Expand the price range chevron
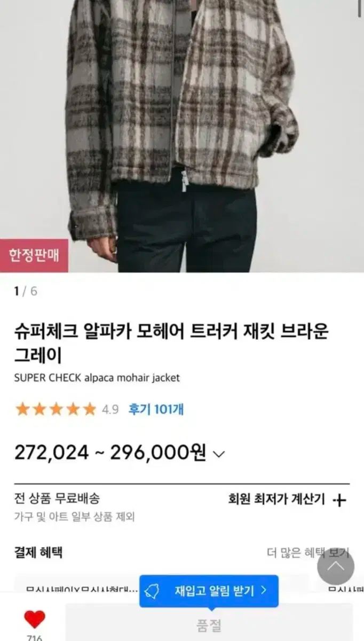 219,455
